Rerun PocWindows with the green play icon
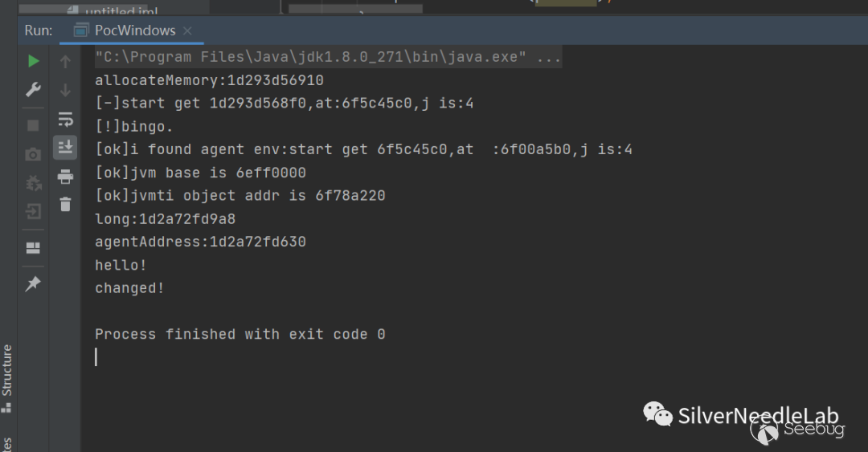The height and width of the screenshot is (452, 868). [x=33, y=61]
